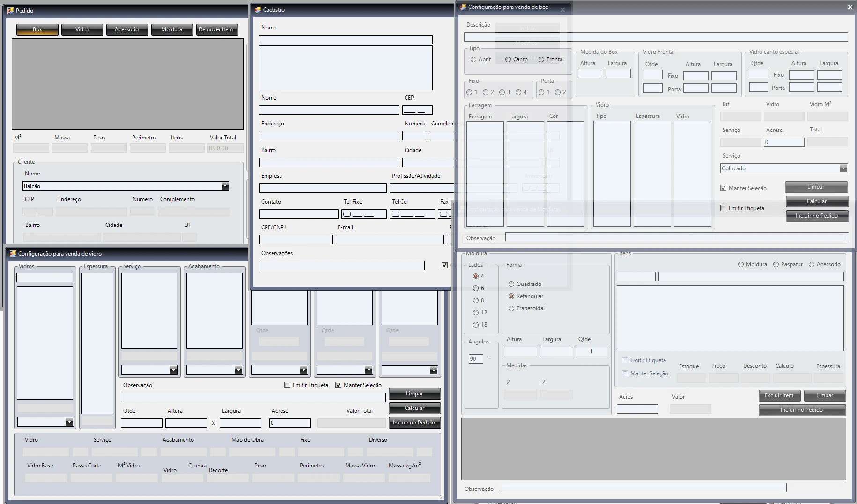857x504 pixels.
Task: Click the Box button in Pedido
Action: tap(37, 29)
